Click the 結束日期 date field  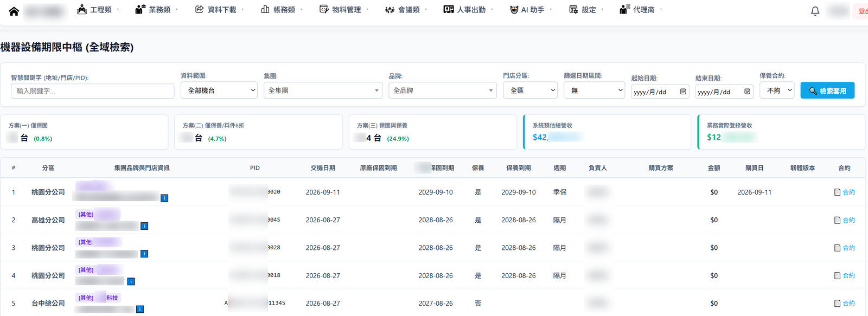tap(724, 92)
